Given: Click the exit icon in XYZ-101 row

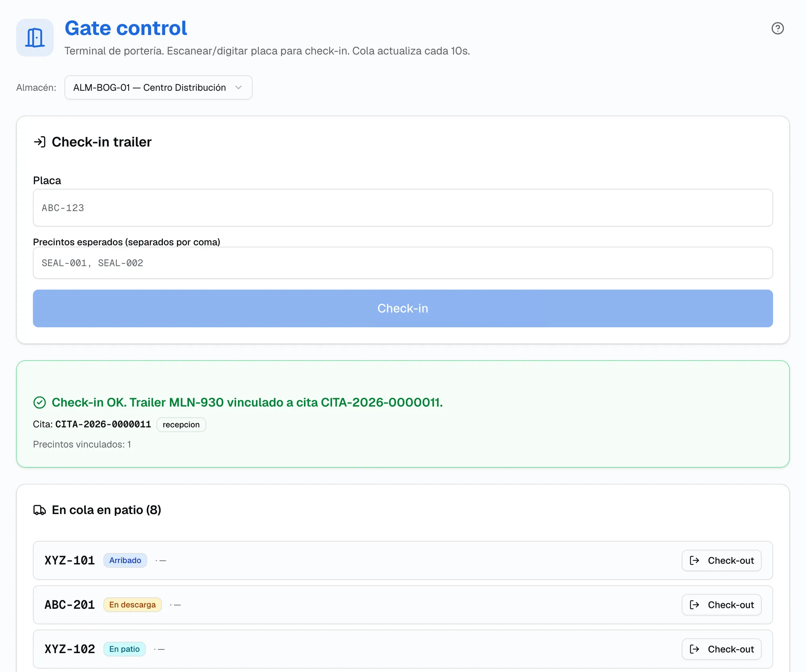Looking at the screenshot, I should click(694, 560).
